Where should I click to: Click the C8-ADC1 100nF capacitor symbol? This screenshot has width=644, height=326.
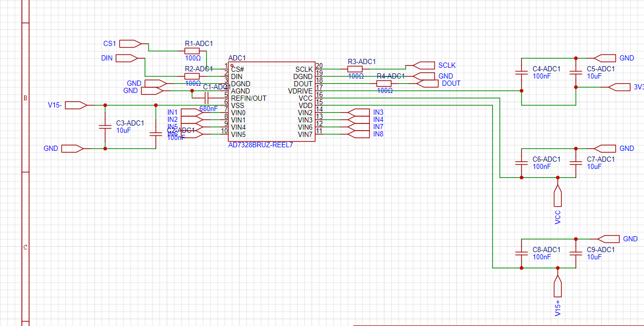point(521,253)
